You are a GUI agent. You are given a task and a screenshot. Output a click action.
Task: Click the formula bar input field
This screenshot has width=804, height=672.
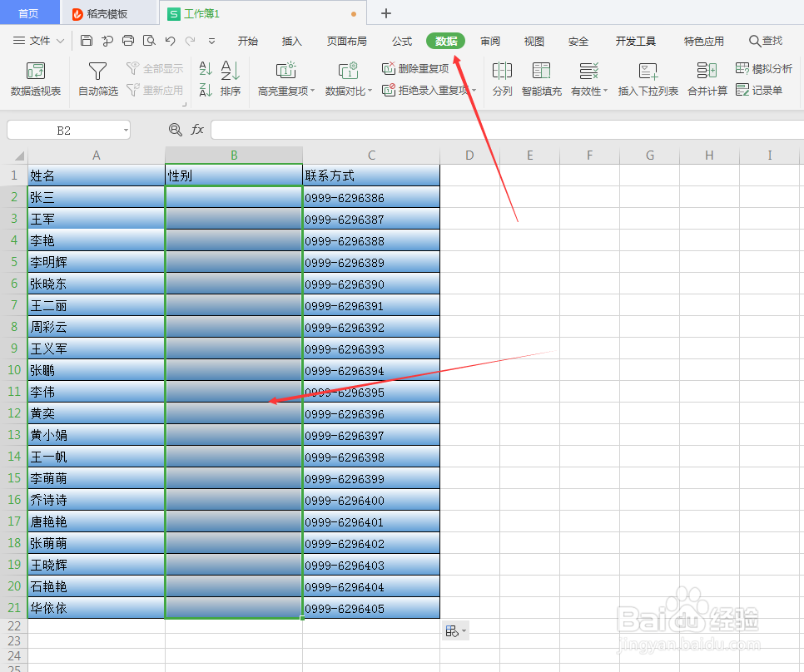point(507,130)
